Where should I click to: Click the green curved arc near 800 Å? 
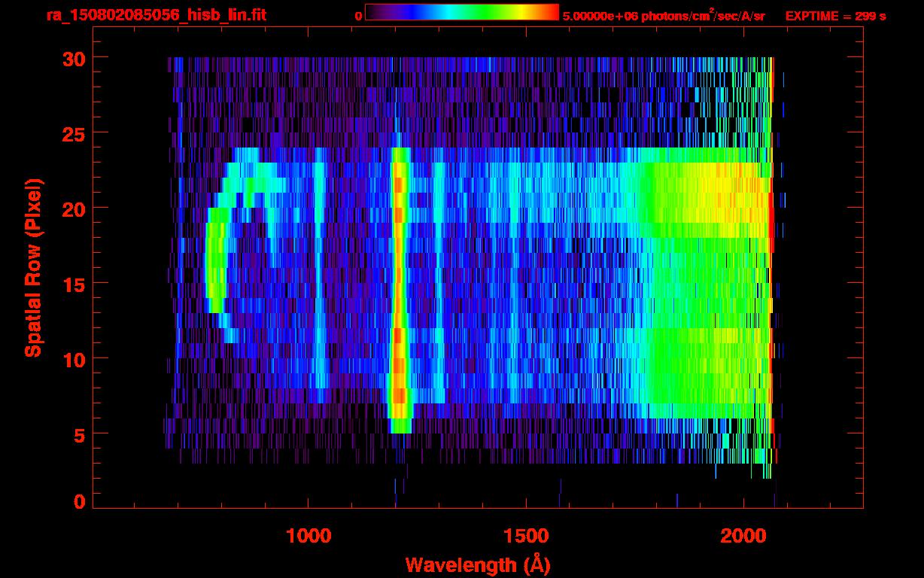tap(214, 263)
